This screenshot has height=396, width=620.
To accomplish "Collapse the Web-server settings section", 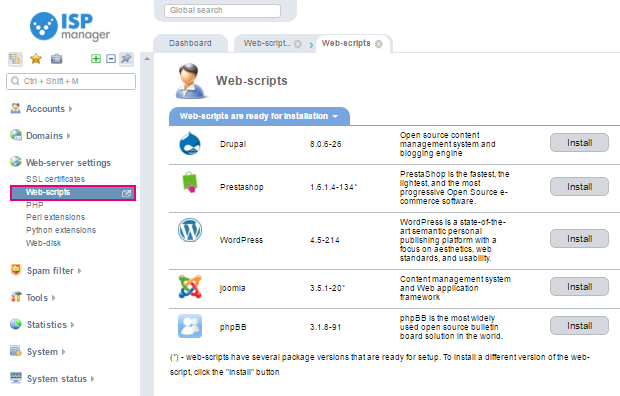I will pyautogui.click(x=68, y=163).
